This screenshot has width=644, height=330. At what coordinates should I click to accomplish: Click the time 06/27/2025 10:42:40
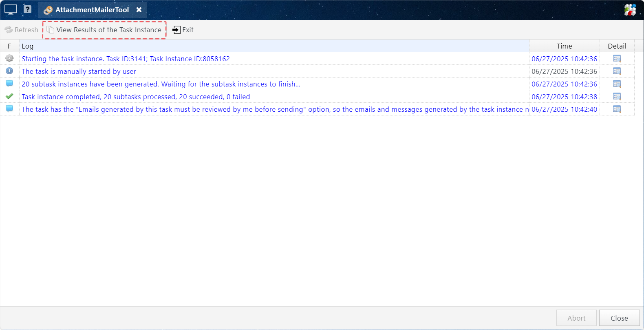(564, 109)
